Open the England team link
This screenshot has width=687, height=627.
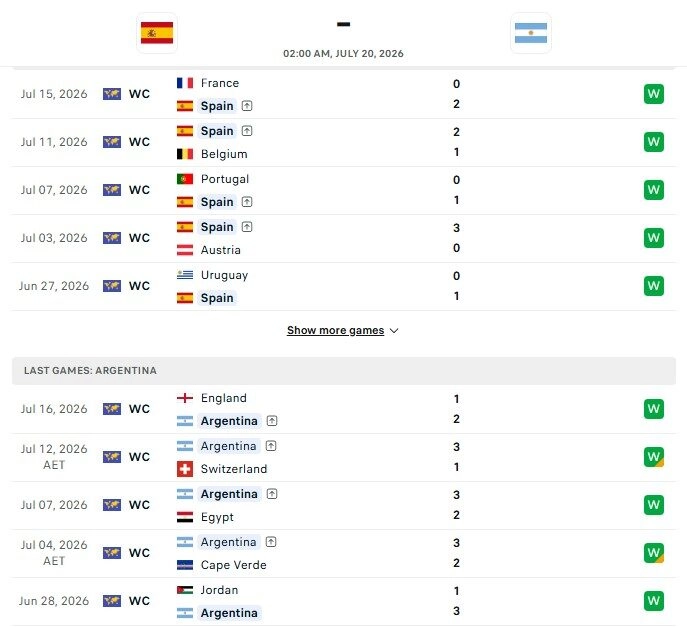coord(223,398)
